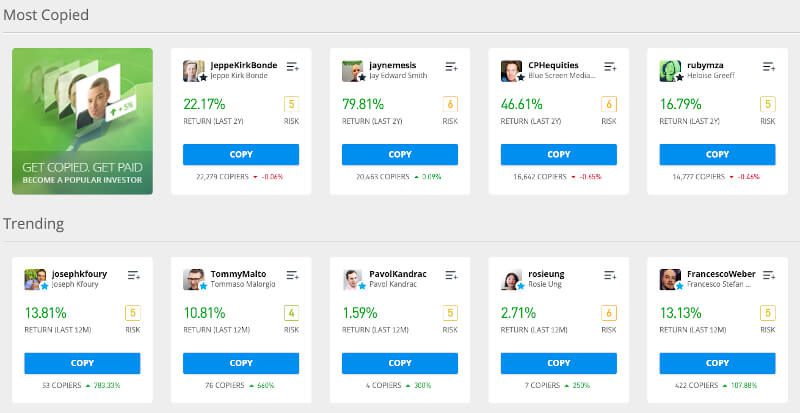Click the Trending heading
The width and height of the screenshot is (800, 413).
point(34,224)
